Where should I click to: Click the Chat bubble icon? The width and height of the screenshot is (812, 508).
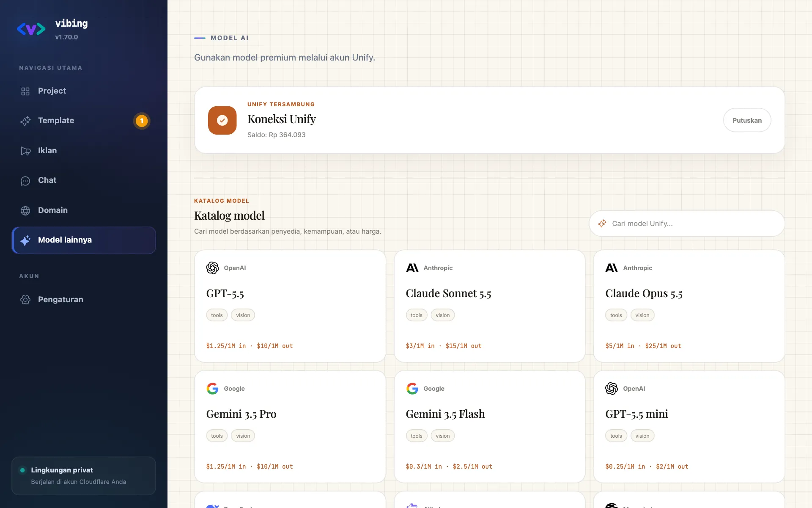[25, 181]
